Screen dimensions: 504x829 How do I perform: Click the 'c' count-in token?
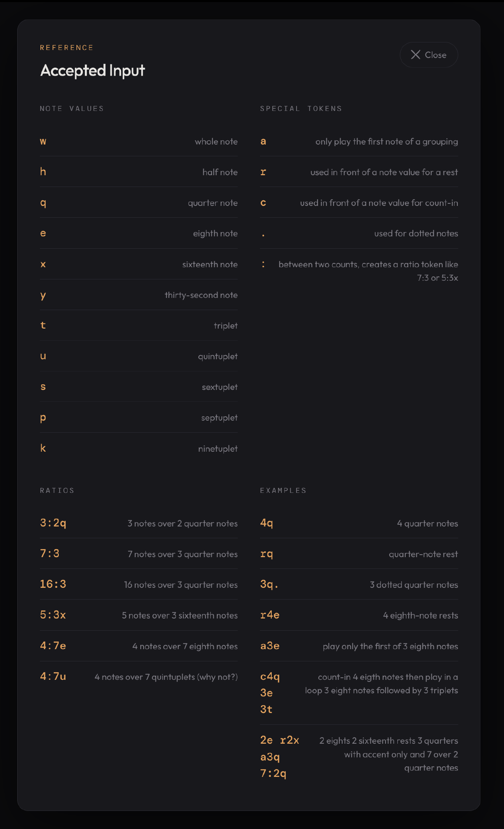tap(263, 203)
